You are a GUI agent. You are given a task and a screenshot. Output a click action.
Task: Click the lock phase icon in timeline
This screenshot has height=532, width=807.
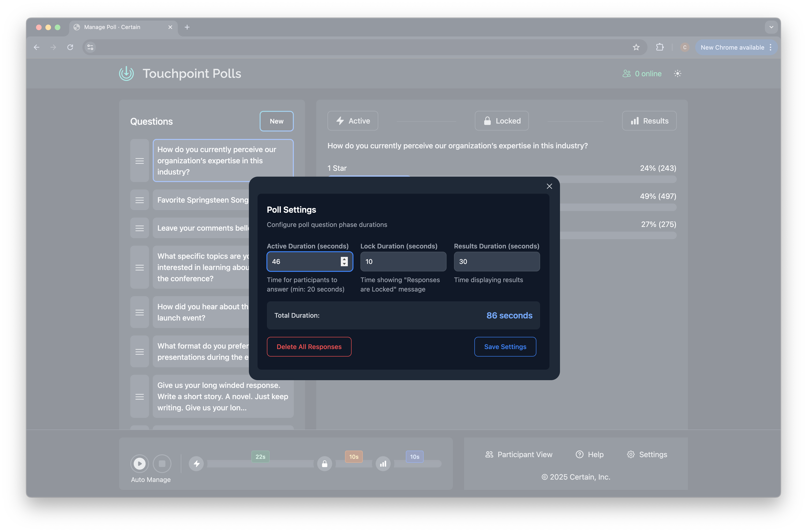tap(325, 463)
